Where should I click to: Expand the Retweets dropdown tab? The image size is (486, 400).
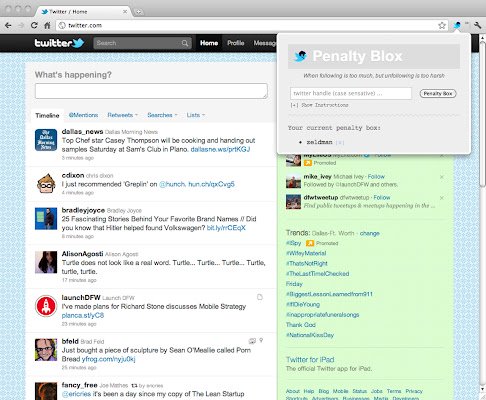122,115
